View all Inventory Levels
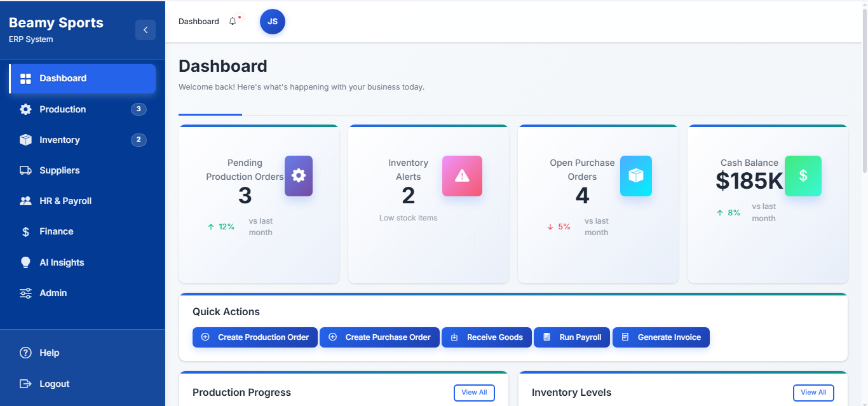Viewport: 868px width, 406px height. (x=813, y=393)
